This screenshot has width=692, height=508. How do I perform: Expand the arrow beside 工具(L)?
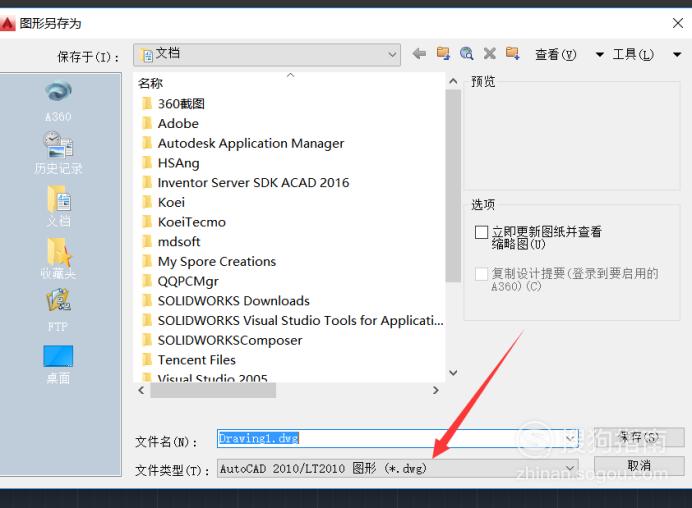pyautogui.click(x=677, y=55)
